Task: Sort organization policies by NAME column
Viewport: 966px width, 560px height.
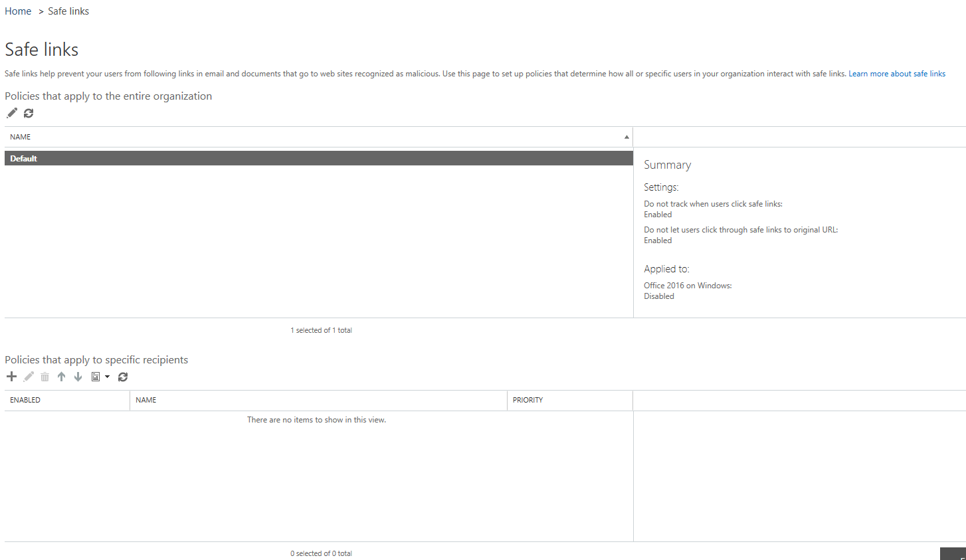Action: pos(318,137)
